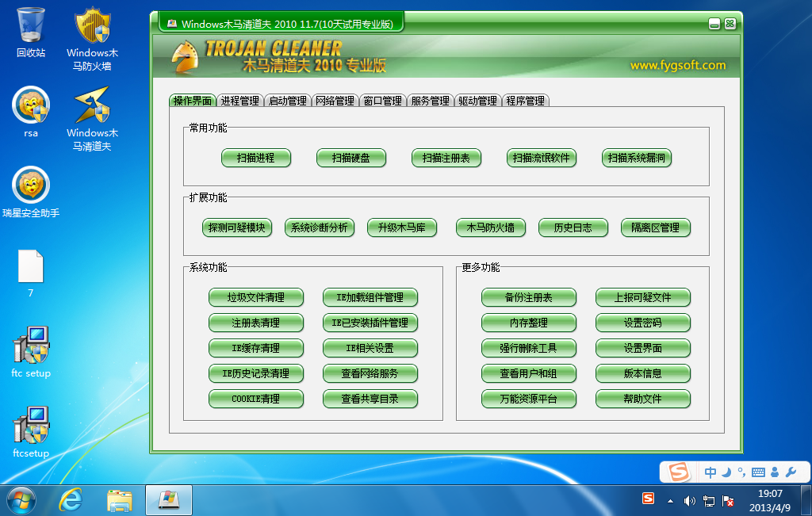Open the network tray icon
Screen dimensions: 812x516
tap(708, 501)
